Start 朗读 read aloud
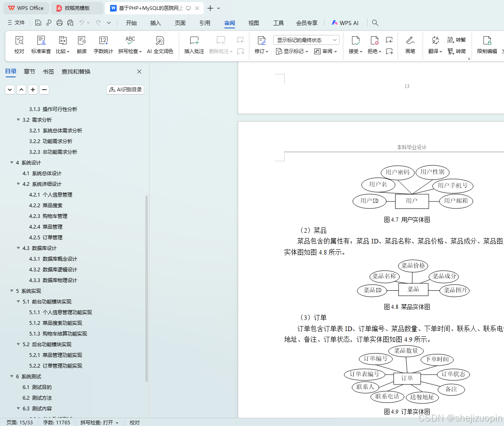 82,45
